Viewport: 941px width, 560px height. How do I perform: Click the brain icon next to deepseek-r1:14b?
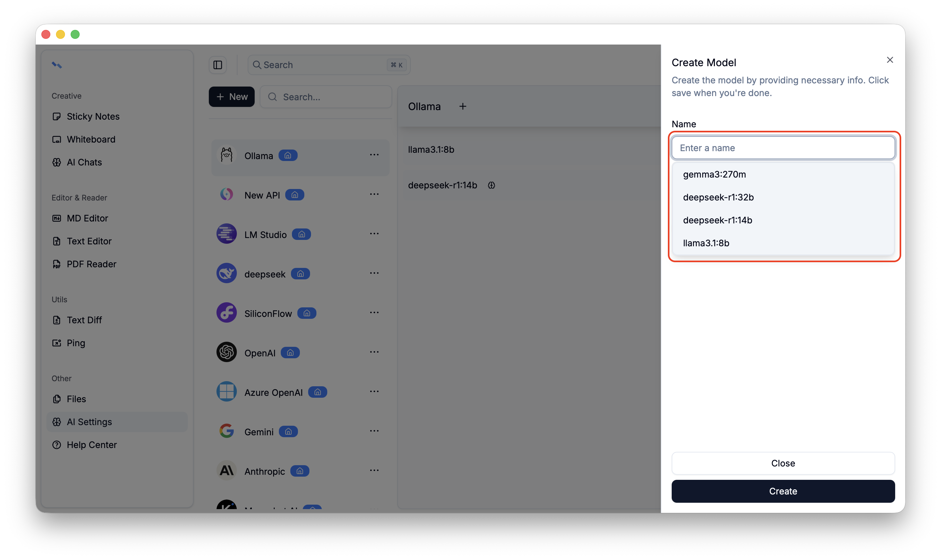(491, 185)
